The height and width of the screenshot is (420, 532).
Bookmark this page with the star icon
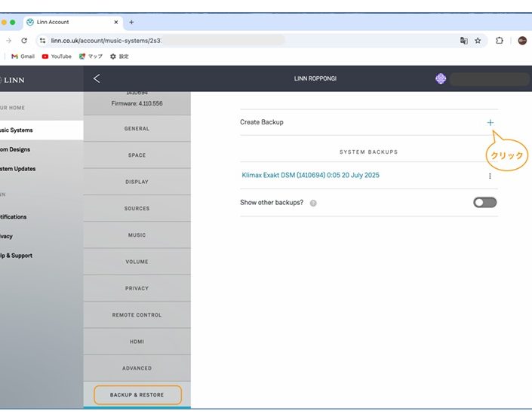(478, 41)
